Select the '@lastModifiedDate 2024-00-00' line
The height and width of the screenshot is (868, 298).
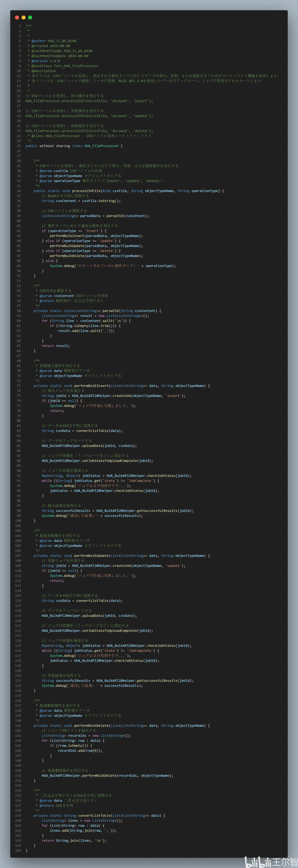click(58, 56)
